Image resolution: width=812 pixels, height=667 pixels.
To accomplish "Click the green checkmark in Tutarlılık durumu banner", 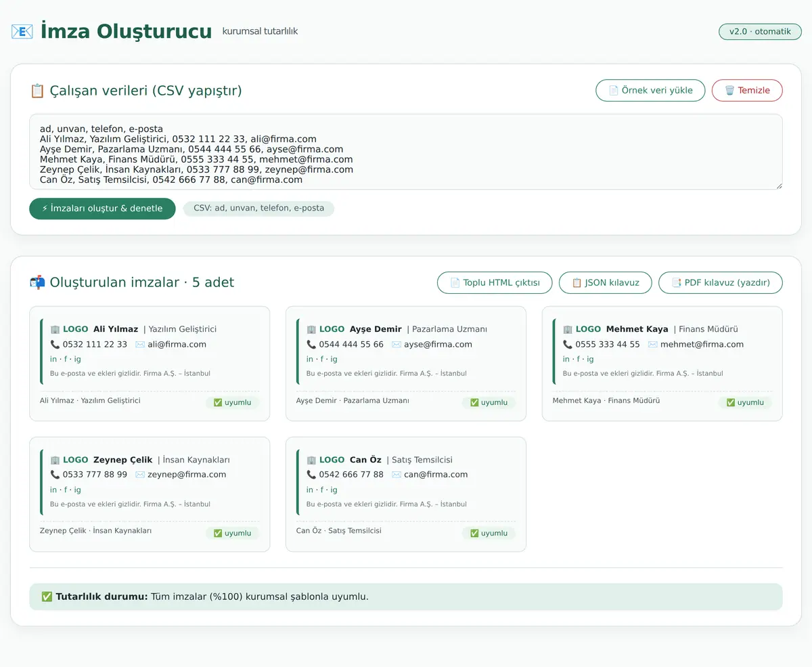I will (47, 597).
